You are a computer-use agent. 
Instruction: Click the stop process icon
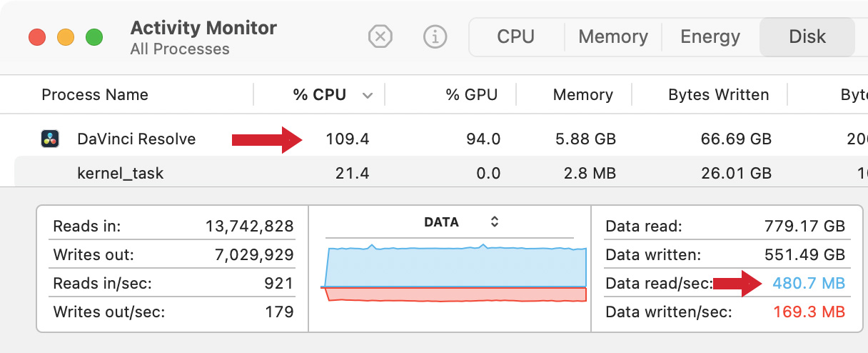[x=380, y=36]
